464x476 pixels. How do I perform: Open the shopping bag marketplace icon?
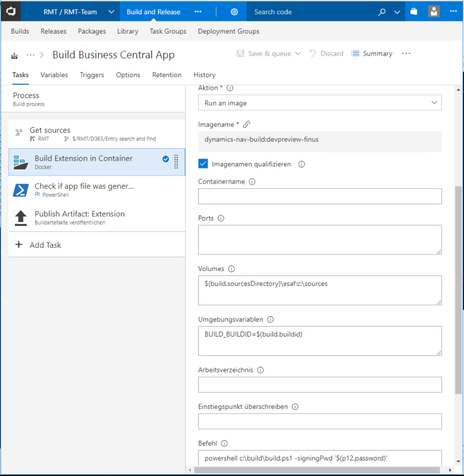click(413, 12)
